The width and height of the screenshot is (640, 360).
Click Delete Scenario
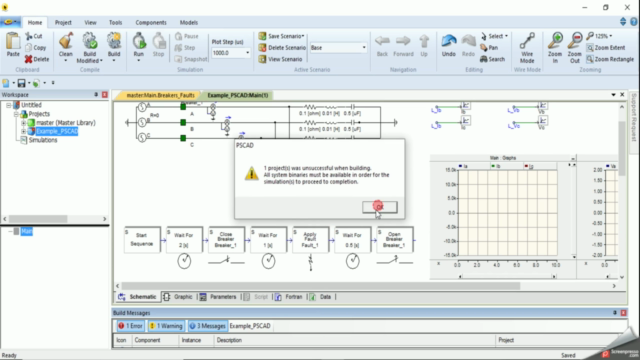[282, 48]
